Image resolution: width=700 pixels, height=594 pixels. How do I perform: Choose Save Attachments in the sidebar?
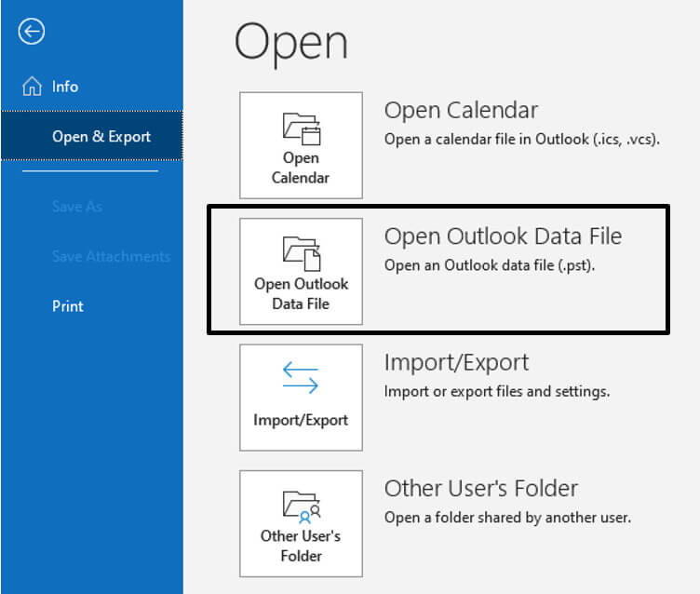tap(111, 256)
